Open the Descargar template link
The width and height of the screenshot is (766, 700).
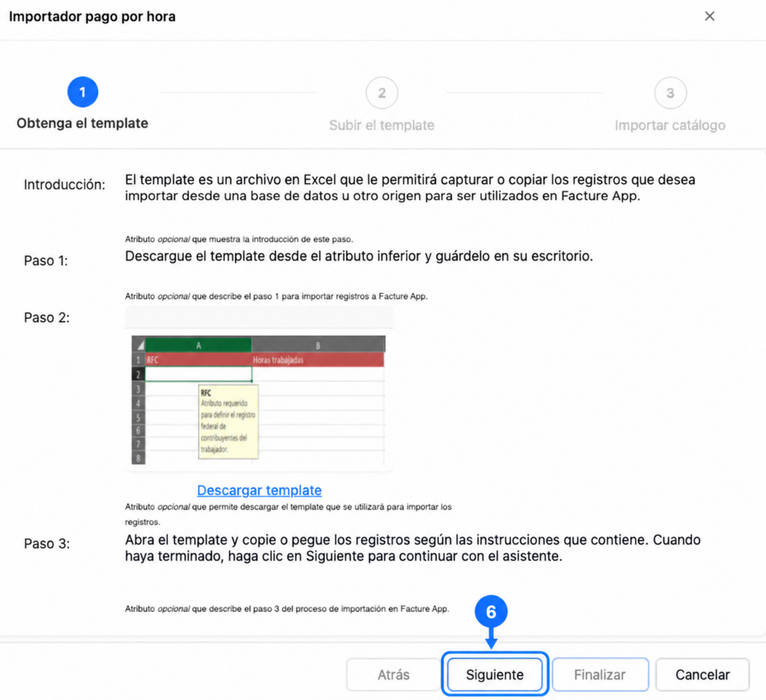click(x=260, y=490)
